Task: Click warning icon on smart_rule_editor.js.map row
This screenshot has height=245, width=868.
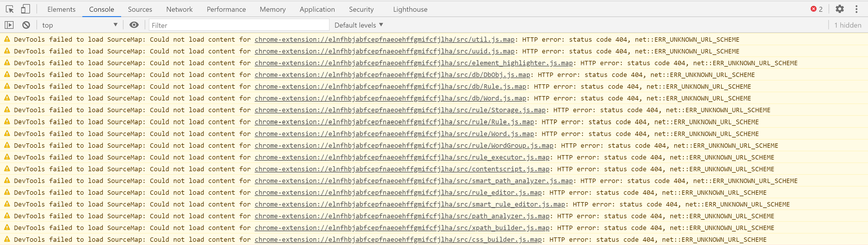Action: [x=7, y=204]
